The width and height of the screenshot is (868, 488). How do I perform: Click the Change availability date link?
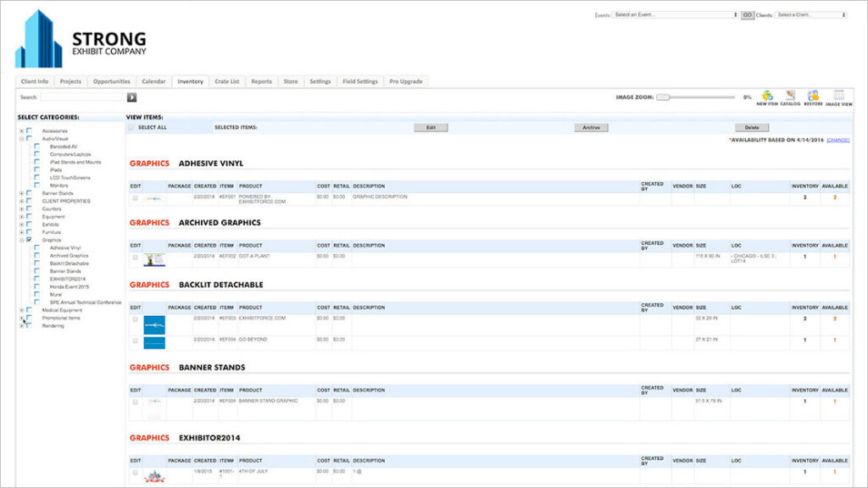[x=837, y=140]
